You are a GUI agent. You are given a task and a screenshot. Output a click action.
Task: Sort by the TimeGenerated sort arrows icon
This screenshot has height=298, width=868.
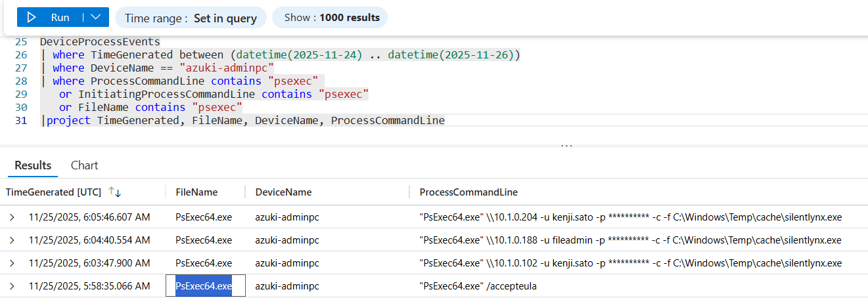pyautogui.click(x=114, y=192)
